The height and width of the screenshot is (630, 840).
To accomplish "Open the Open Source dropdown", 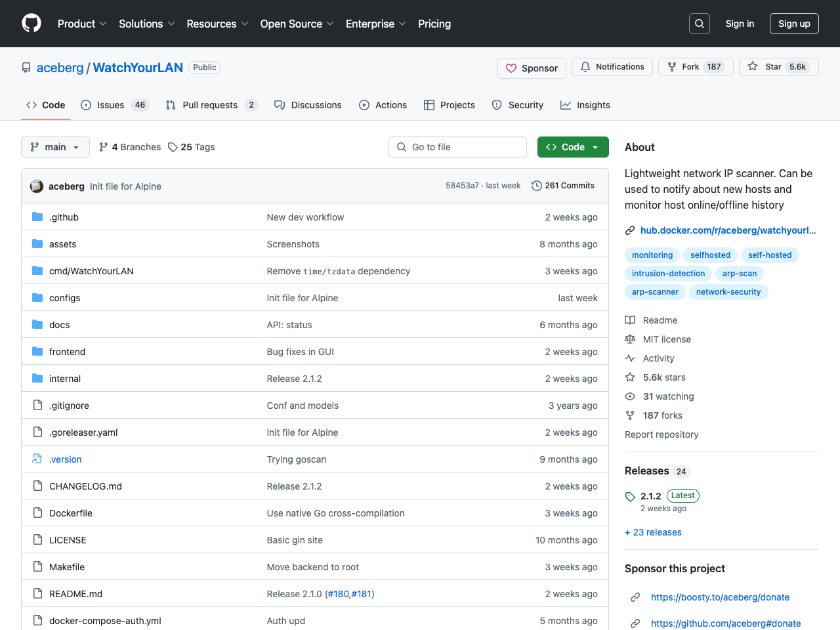I will tap(297, 24).
